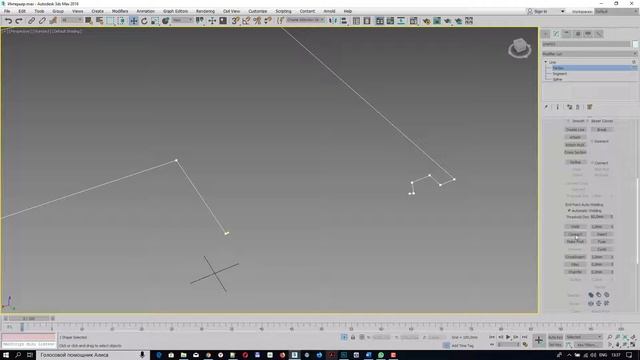
Task: Toggle the Selection Lock in status bar
Action: (353, 337)
